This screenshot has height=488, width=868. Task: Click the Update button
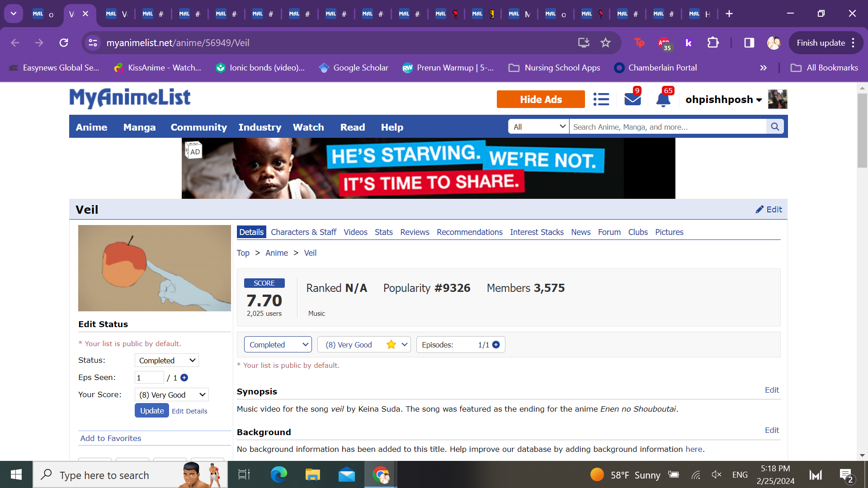click(152, 411)
